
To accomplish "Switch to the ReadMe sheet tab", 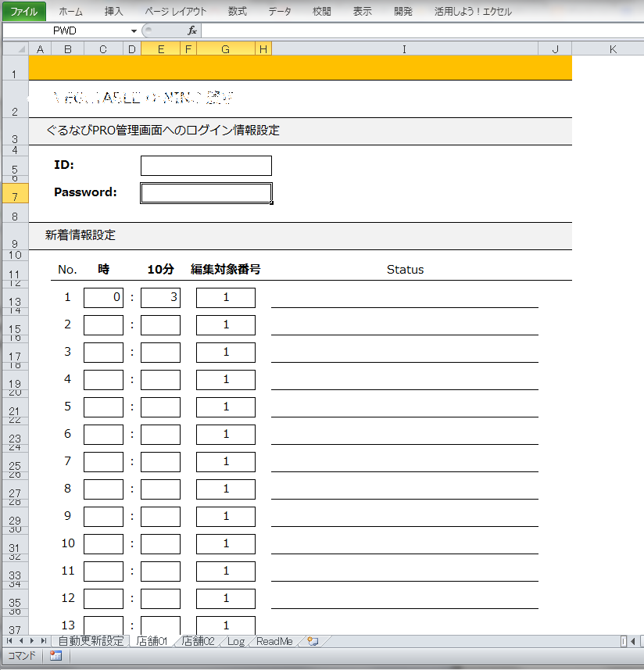I will 274,641.
